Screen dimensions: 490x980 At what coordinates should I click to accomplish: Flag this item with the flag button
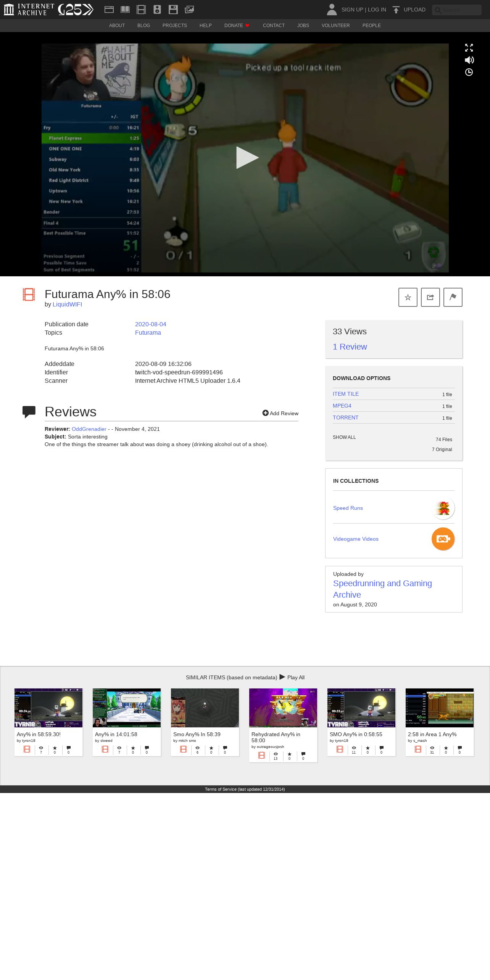pos(453,297)
